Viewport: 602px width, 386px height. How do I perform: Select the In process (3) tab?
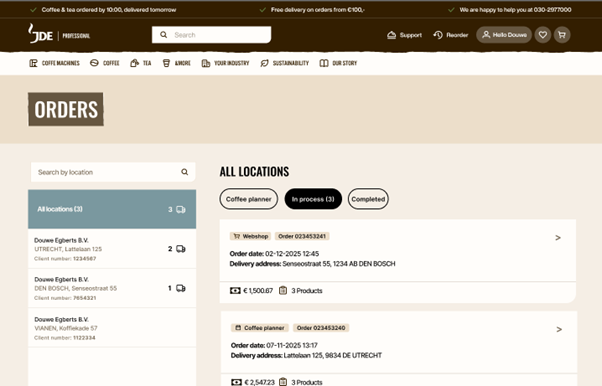(313, 199)
